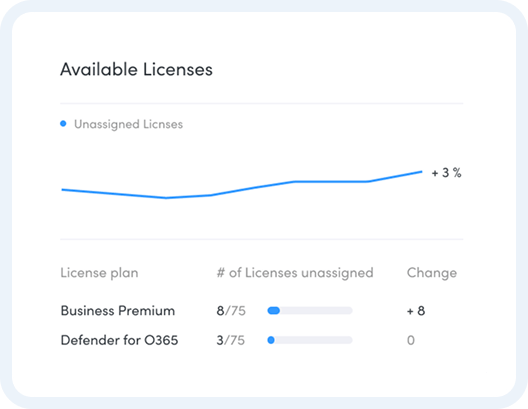The image size is (528, 409).
Task: Click the blue trend line chart
Action: (x=241, y=185)
